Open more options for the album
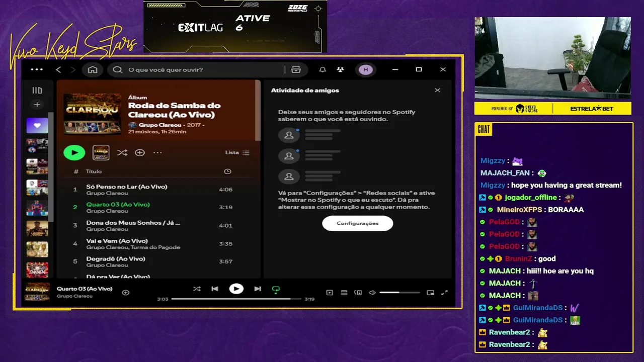 coord(157,152)
